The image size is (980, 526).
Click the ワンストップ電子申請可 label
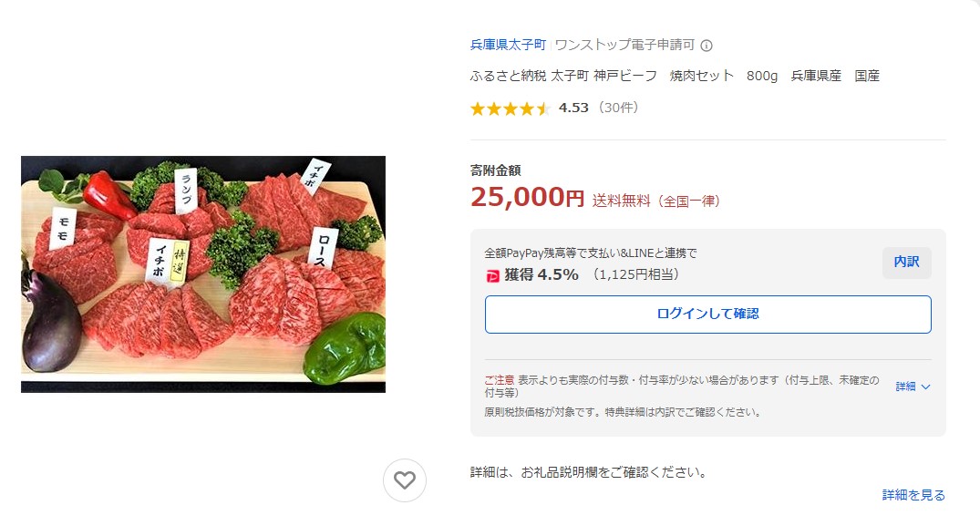tap(624, 45)
